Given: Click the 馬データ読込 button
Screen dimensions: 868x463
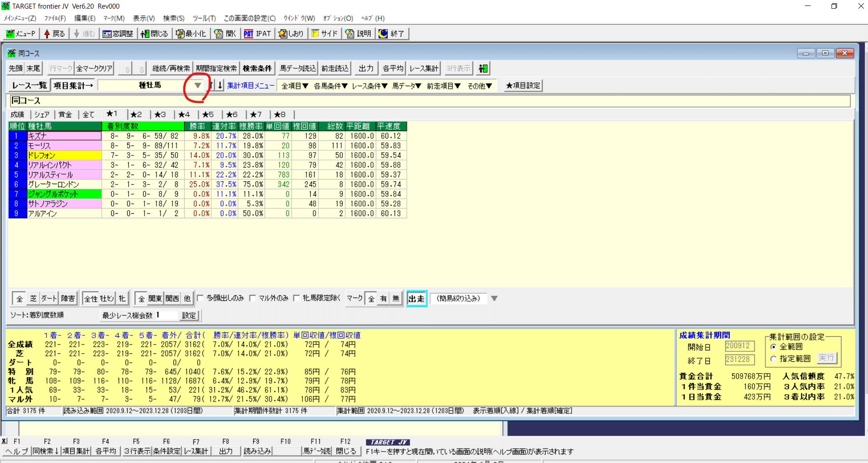Looking at the screenshot, I should point(297,68).
